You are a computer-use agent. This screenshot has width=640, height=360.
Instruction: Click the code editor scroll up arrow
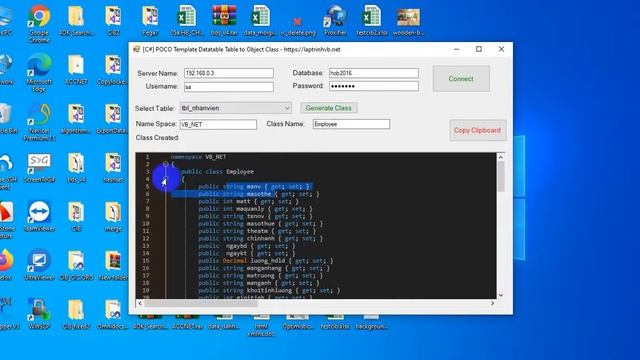coord(501,157)
